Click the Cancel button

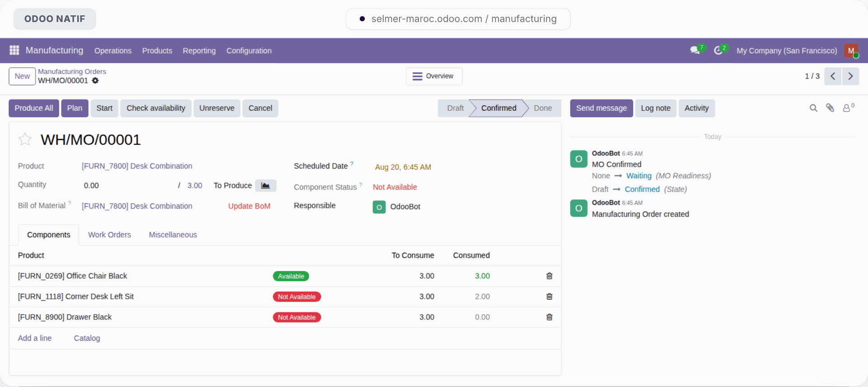point(260,108)
